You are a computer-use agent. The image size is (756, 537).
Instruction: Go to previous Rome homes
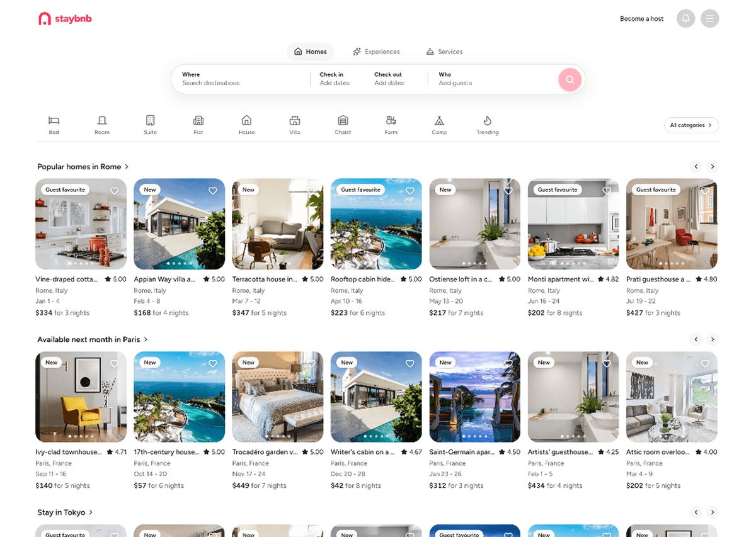coord(696,167)
